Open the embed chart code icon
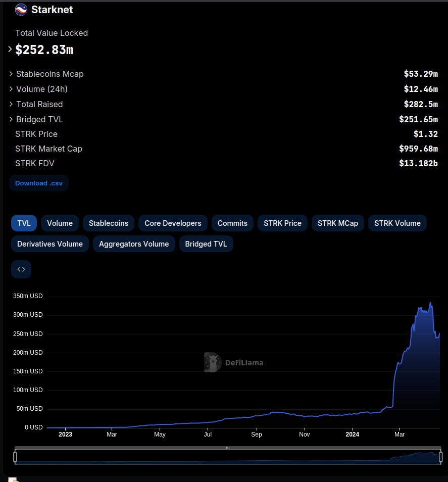Viewport: 448px width, 482px height. [21, 269]
